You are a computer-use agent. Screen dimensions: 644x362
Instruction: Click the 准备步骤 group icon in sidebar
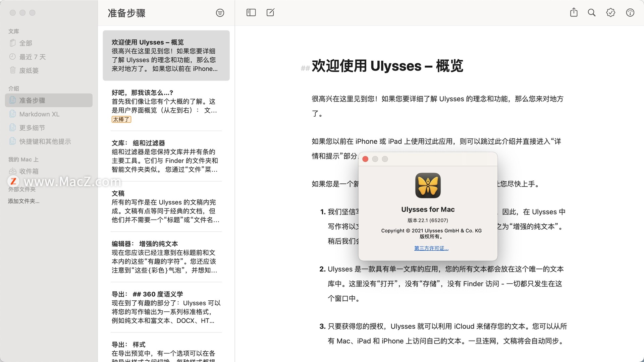point(13,100)
